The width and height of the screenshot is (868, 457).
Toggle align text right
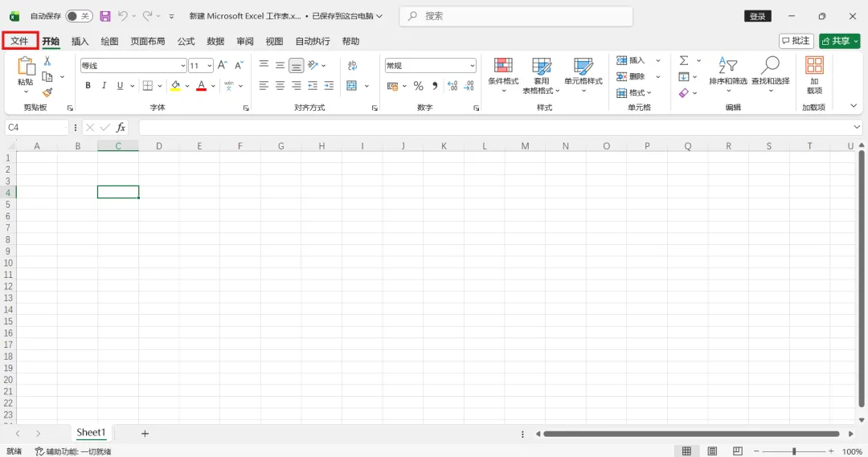pos(296,86)
